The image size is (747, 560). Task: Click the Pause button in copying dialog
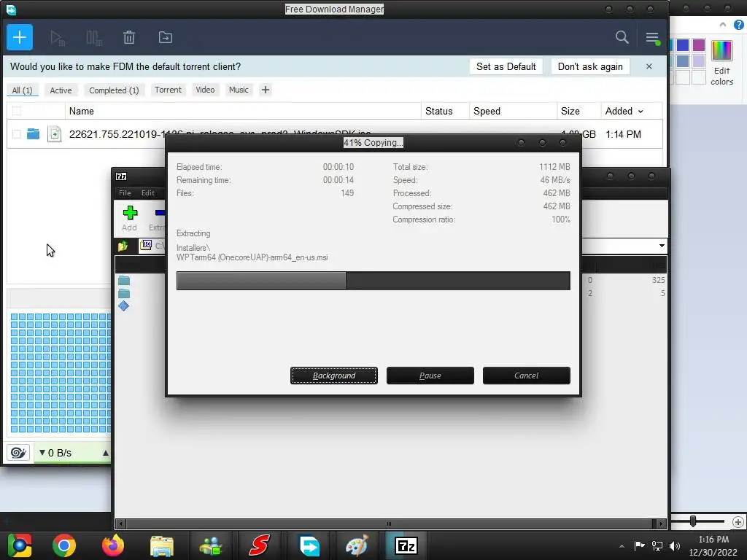tap(430, 376)
